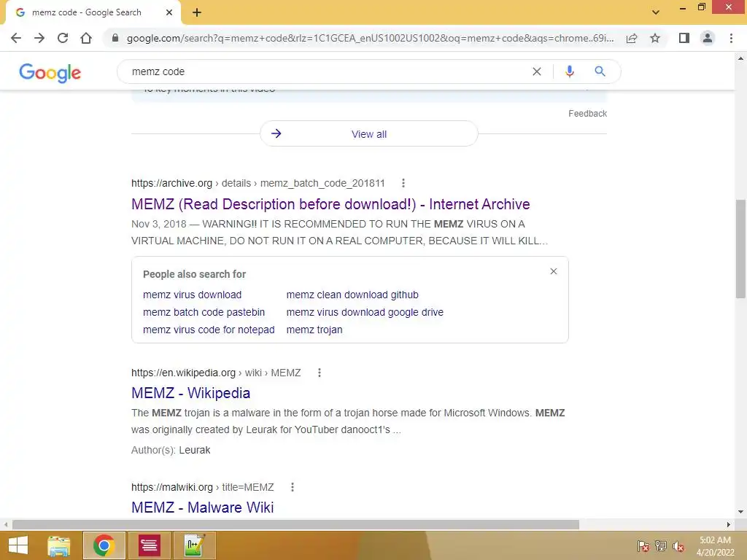This screenshot has height=560, width=747.
Task: Search memz batch code pastebin
Action: (204, 312)
